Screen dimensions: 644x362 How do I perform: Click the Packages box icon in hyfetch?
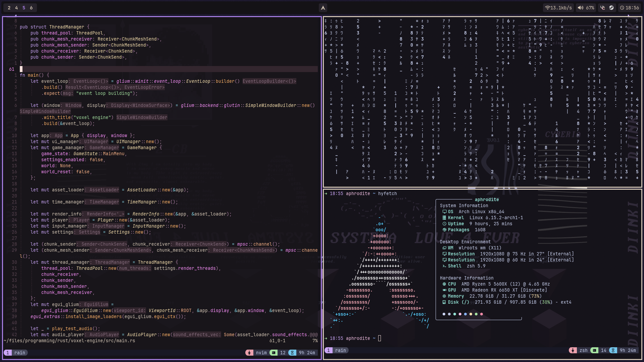pyautogui.click(x=444, y=230)
